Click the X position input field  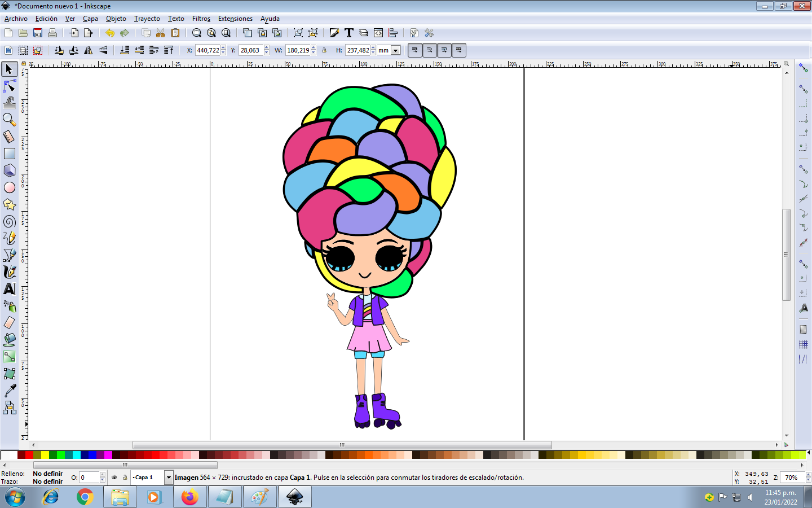point(208,50)
